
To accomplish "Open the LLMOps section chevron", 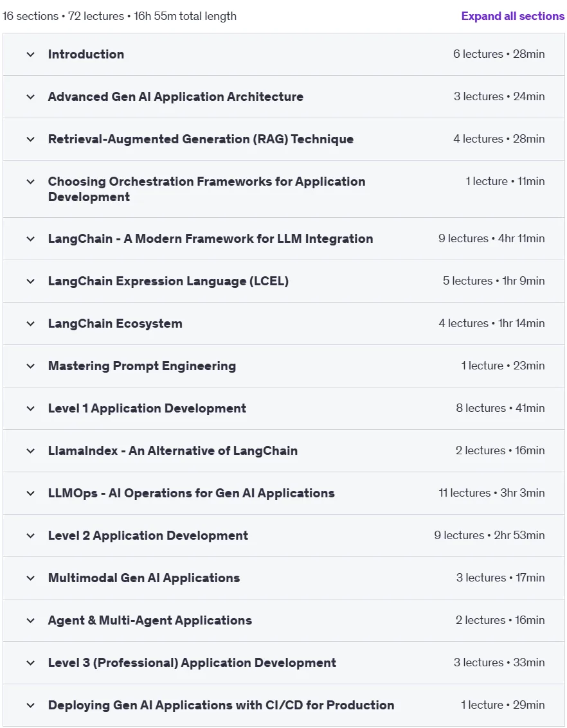I will pyautogui.click(x=31, y=493).
